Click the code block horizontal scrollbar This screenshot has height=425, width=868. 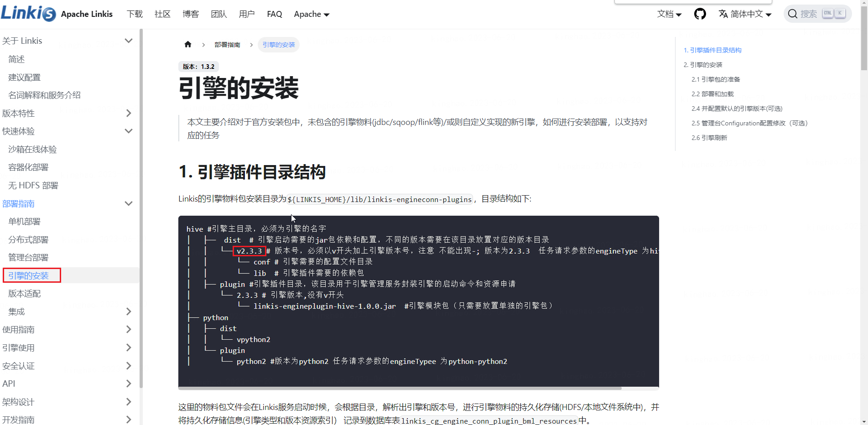tap(400, 389)
